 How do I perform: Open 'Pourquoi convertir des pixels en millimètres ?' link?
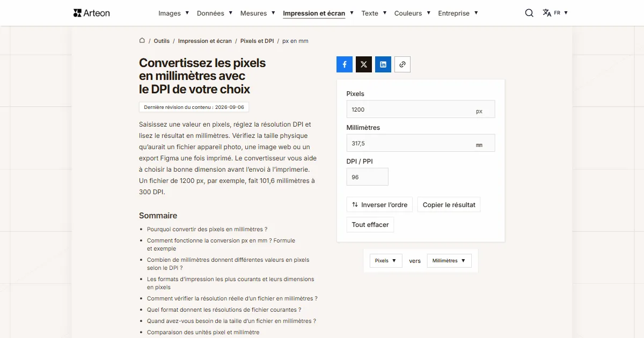[207, 229]
